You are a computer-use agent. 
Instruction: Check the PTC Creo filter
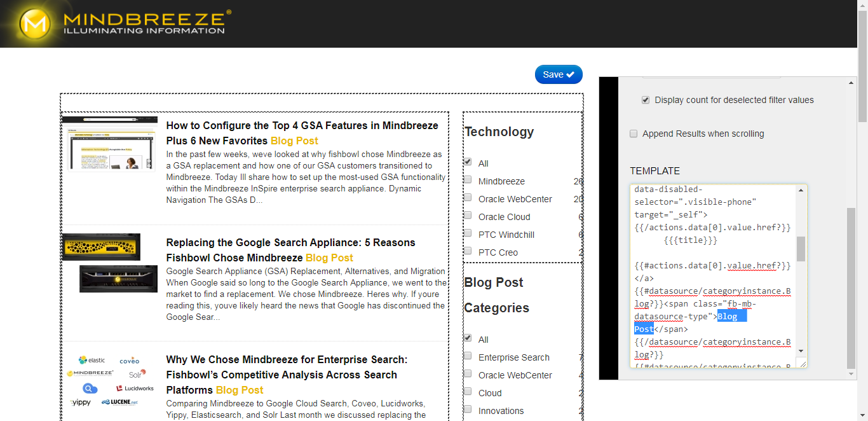(x=468, y=251)
